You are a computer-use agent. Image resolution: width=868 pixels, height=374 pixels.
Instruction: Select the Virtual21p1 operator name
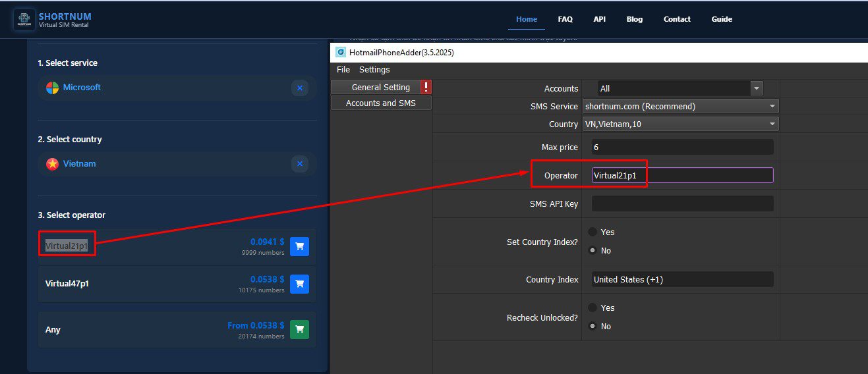67,246
